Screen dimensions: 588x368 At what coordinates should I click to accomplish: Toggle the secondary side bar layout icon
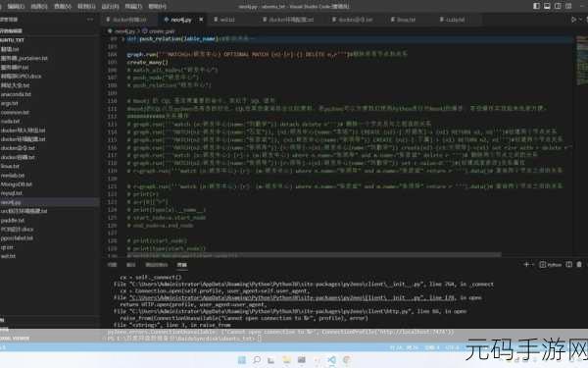click(x=558, y=6)
